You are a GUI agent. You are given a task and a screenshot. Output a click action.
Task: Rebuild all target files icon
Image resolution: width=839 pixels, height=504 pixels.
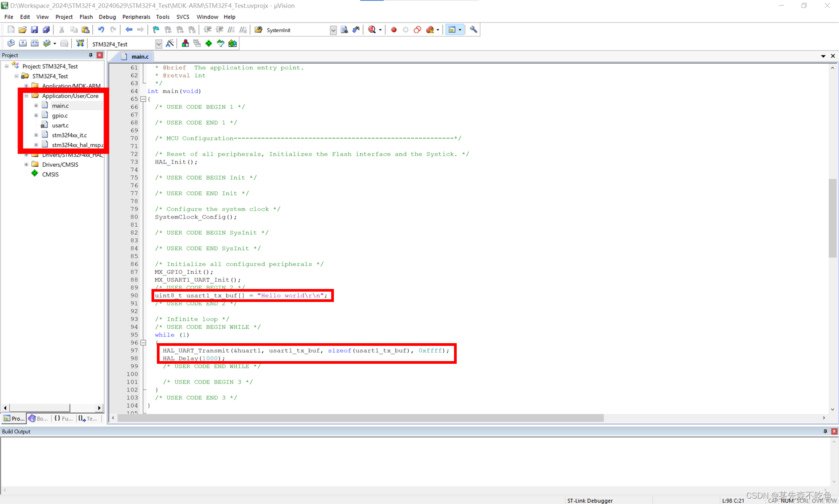[x=35, y=43]
